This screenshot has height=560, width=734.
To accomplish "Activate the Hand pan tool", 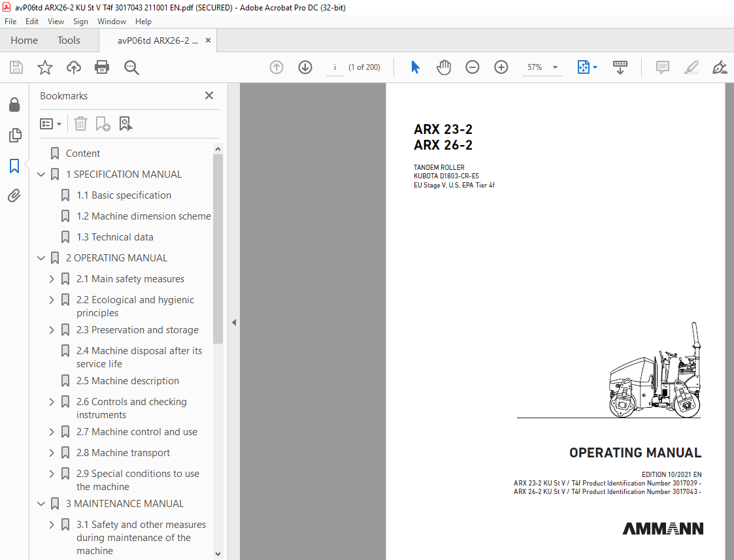I will [x=443, y=67].
